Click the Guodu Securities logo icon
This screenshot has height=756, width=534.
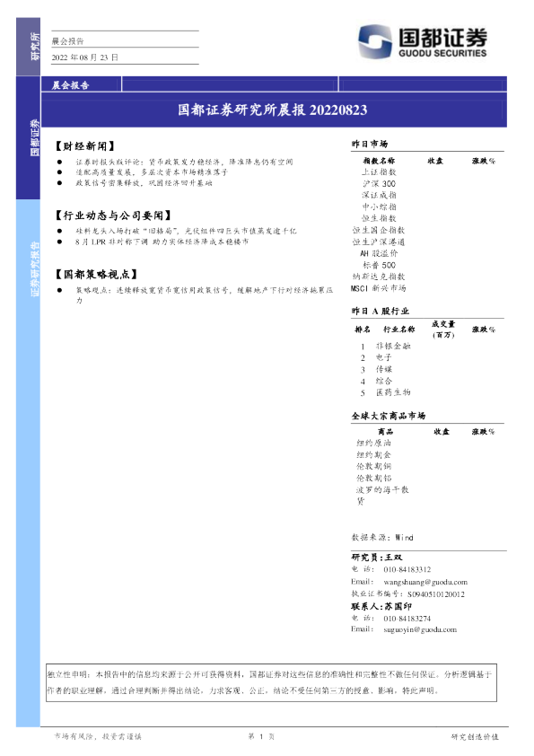coord(375,41)
